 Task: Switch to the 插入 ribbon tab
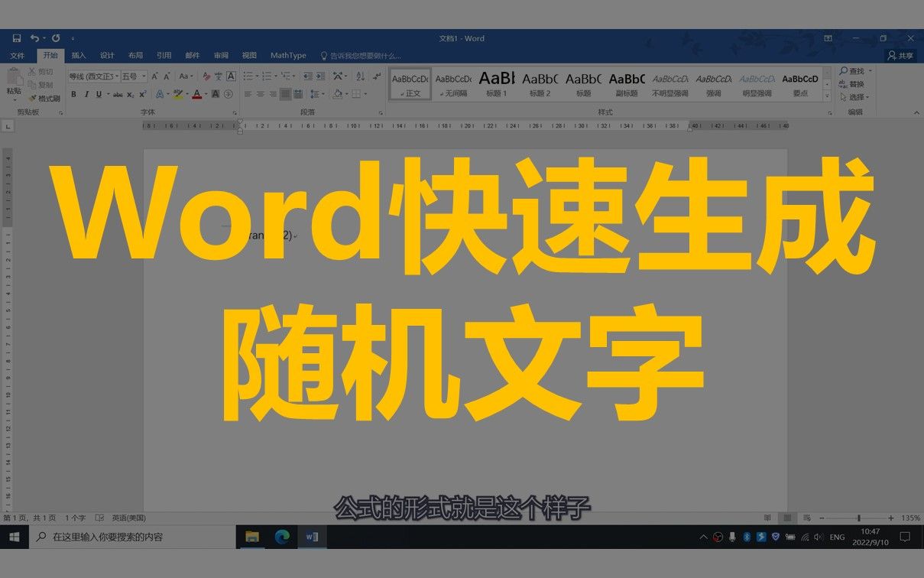[x=77, y=55]
